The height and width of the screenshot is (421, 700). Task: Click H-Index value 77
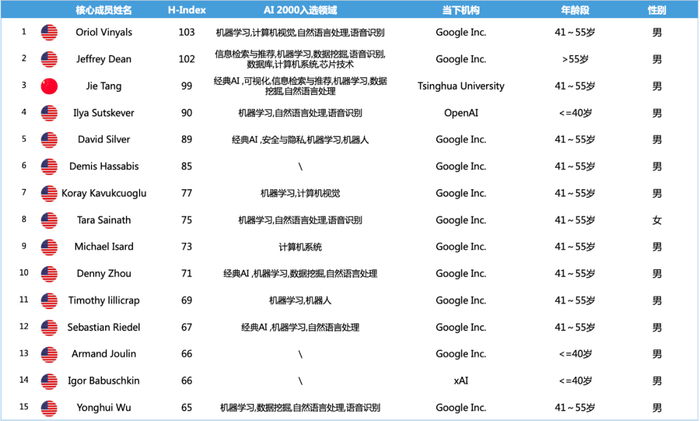click(187, 193)
